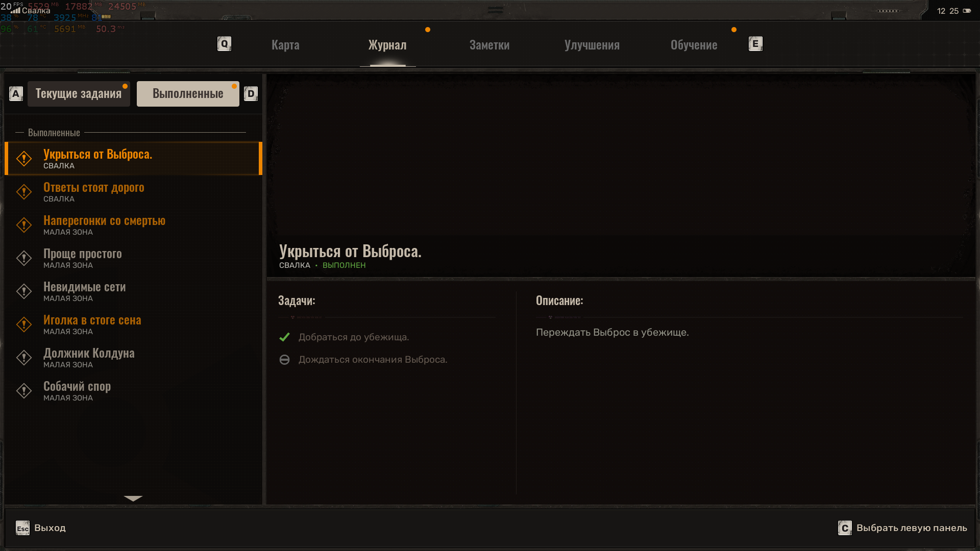Click the quest icon beside Ответы стоят дорого
Image resolution: width=980 pixels, height=551 pixels.
[x=24, y=192]
